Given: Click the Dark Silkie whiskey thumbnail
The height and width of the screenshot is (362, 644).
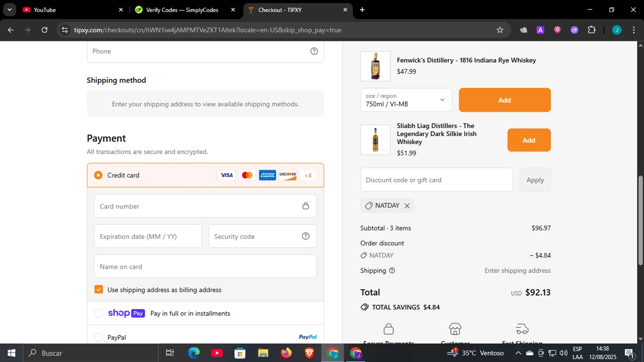Looking at the screenshot, I should (x=375, y=140).
